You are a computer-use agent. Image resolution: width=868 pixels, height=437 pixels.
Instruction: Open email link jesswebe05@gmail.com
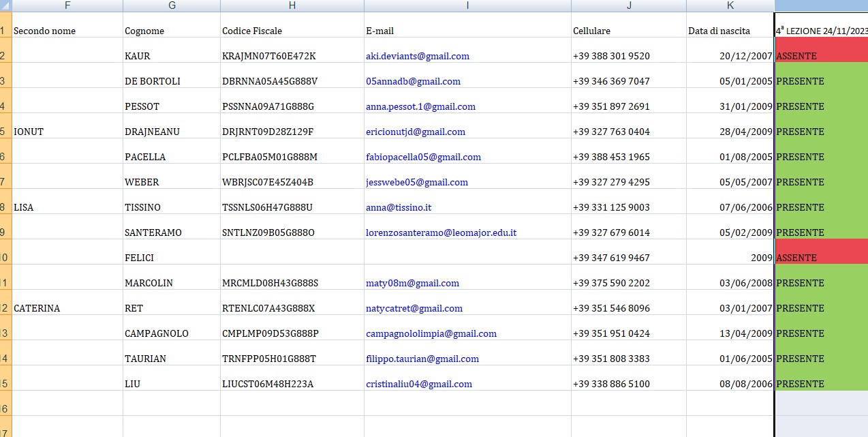[417, 182]
